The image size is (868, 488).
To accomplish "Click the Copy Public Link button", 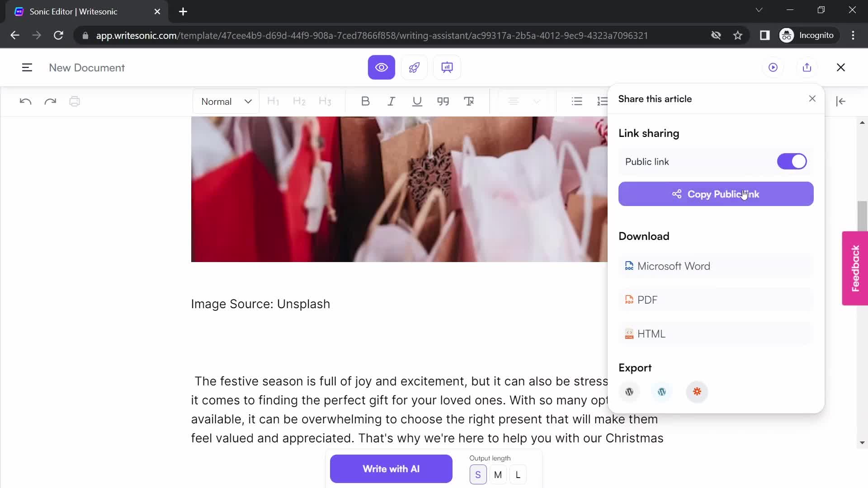I will pos(716,194).
